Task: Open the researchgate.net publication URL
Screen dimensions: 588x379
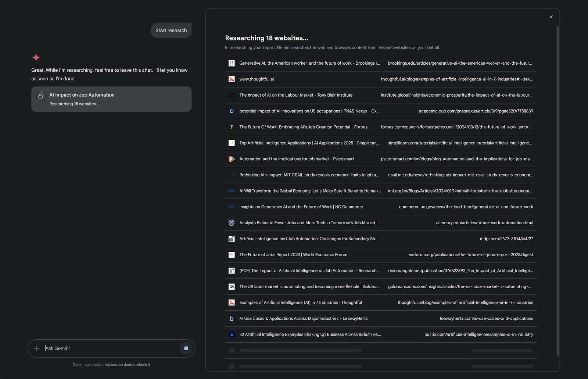Action: (x=460, y=271)
